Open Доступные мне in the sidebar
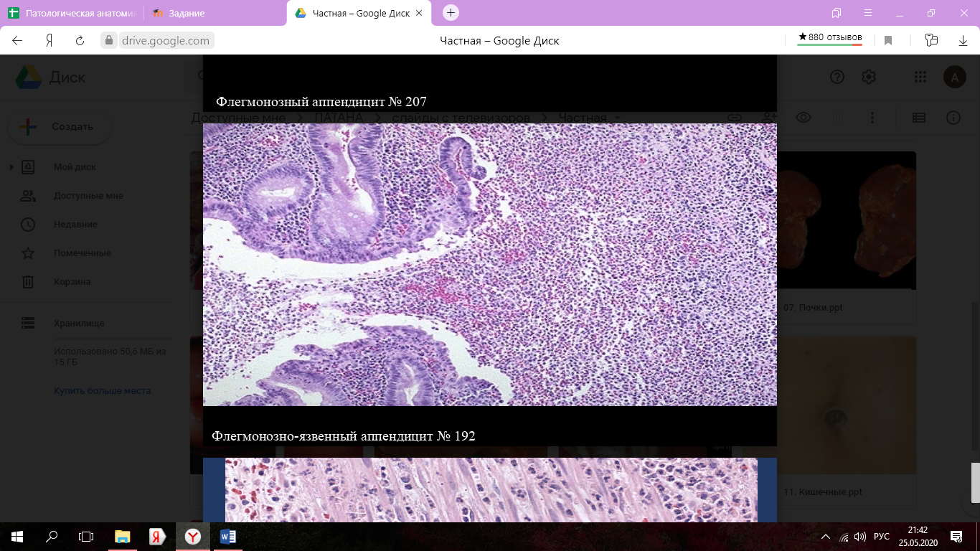980x551 pixels. coord(88,196)
